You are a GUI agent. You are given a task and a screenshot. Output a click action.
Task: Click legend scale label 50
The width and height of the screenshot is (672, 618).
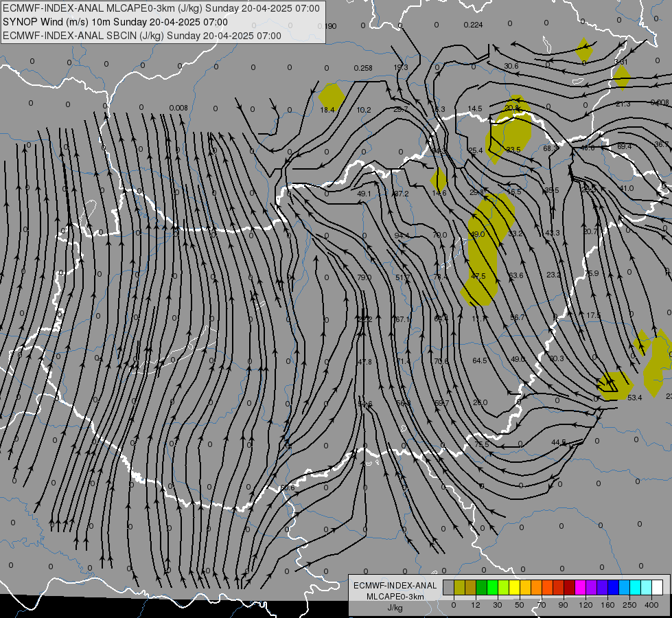tap(519, 605)
